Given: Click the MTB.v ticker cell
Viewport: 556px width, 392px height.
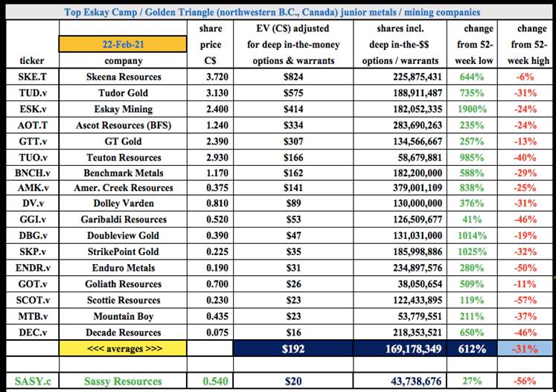Looking at the screenshot, I should (x=32, y=316).
